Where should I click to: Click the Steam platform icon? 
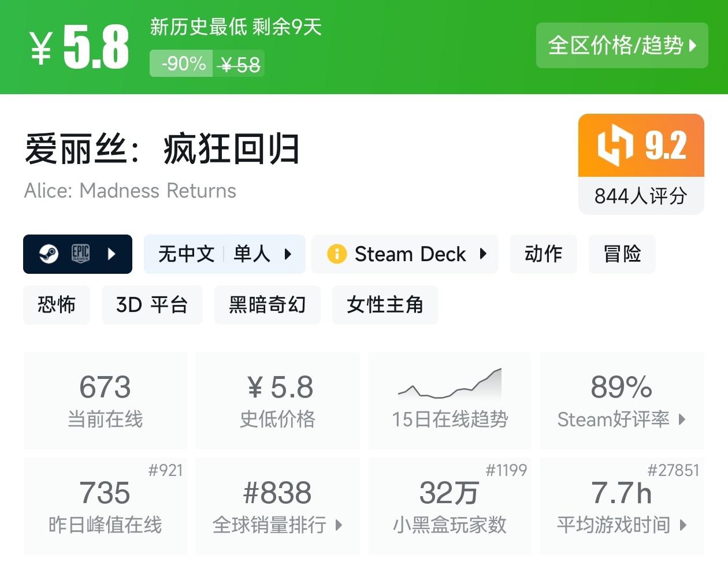click(x=49, y=254)
